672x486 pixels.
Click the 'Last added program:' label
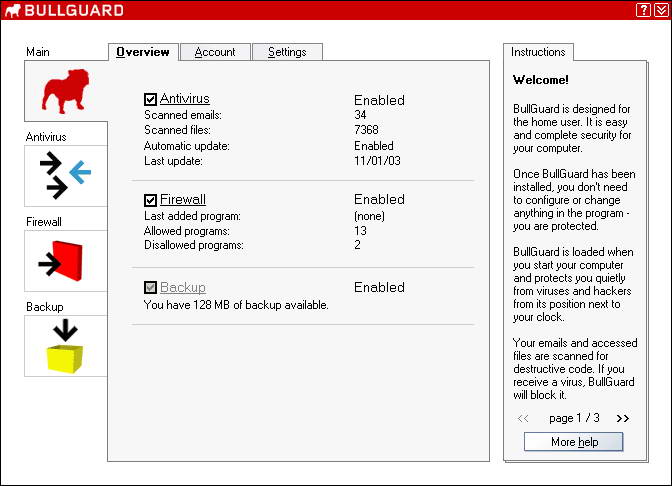coord(192,216)
